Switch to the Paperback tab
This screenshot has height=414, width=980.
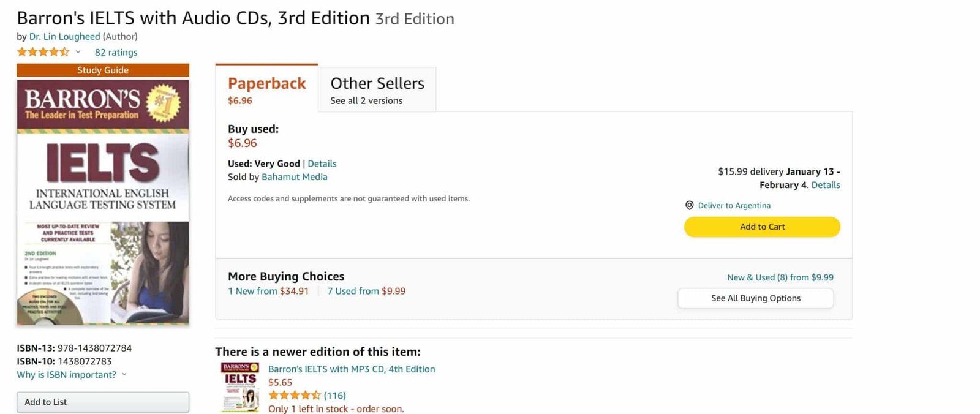tap(266, 83)
